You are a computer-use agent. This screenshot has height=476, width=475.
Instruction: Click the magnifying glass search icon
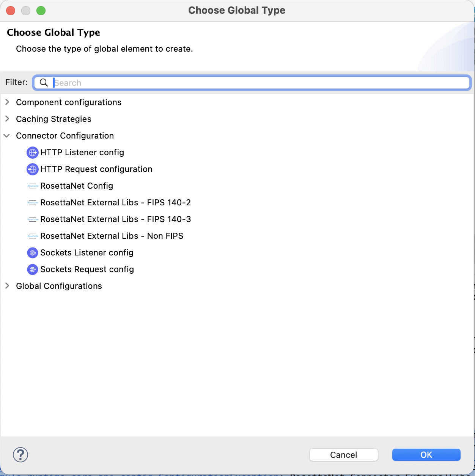pos(44,83)
